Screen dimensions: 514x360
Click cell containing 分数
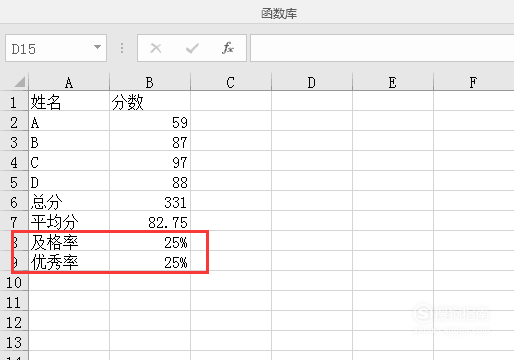(150, 101)
